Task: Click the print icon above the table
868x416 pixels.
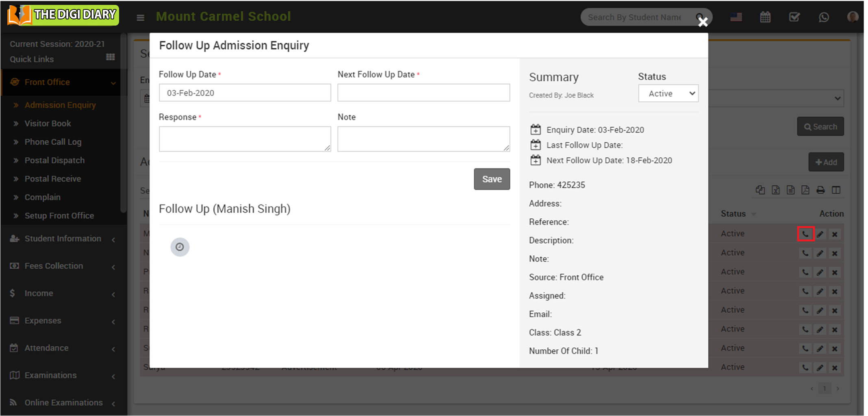Action: 820,190
